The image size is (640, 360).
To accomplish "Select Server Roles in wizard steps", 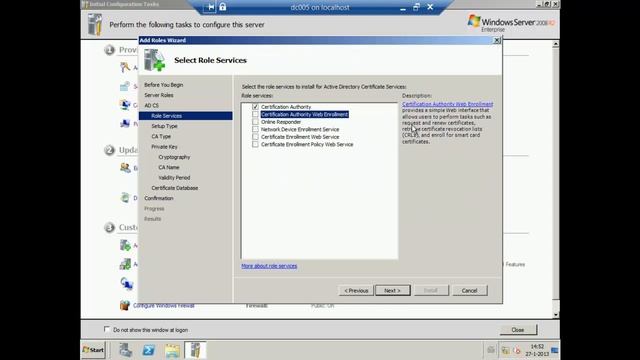I will [x=159, y=95].
